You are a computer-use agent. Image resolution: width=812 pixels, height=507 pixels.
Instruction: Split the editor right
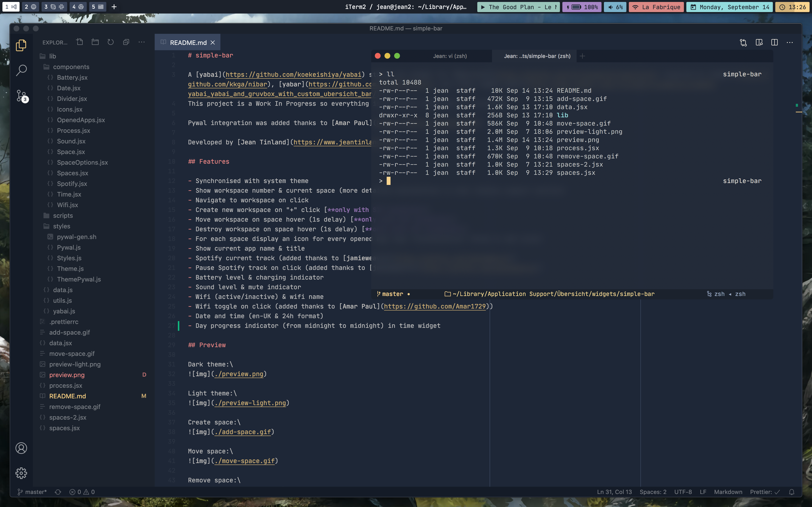pos(774,42)
